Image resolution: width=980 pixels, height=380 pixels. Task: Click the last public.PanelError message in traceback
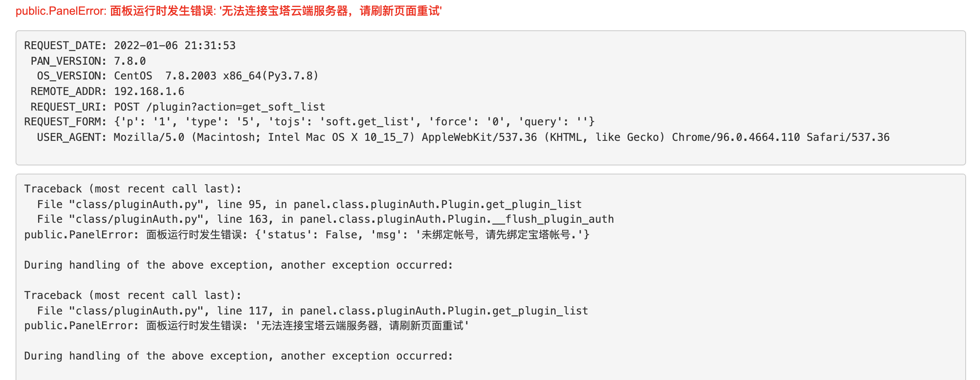(247, 326)
